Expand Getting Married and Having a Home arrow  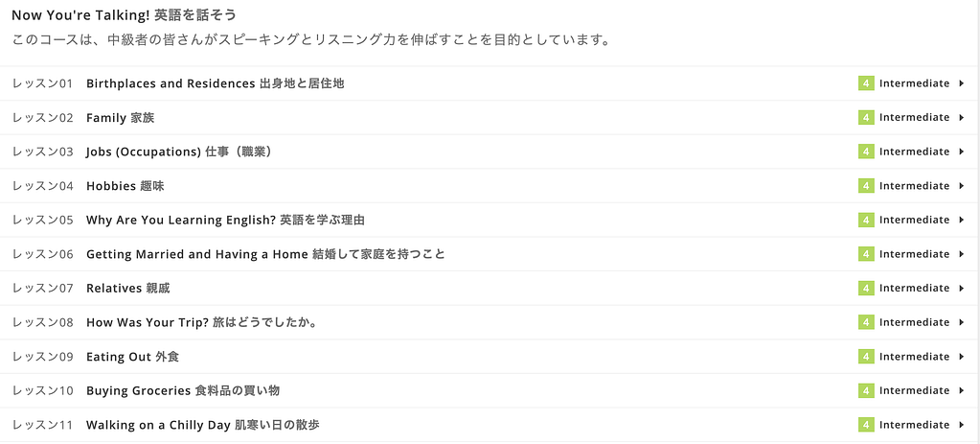pos(961,254)
